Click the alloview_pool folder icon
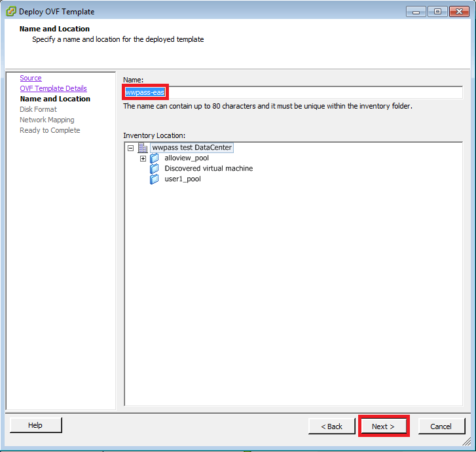Image resolution: width=476 pixels, height=452 pixels. [155, 158]
